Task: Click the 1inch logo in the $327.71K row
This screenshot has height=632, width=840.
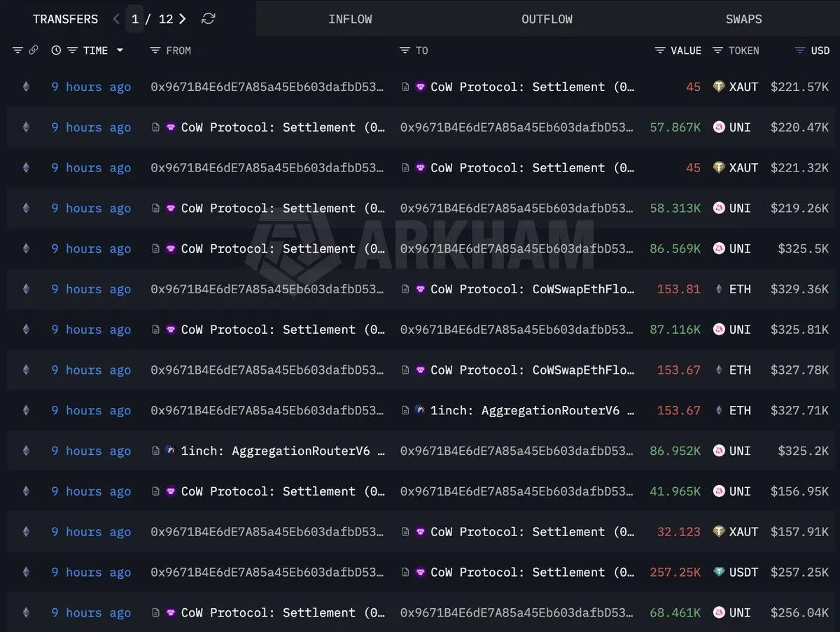Action: [x=420, y=410]
